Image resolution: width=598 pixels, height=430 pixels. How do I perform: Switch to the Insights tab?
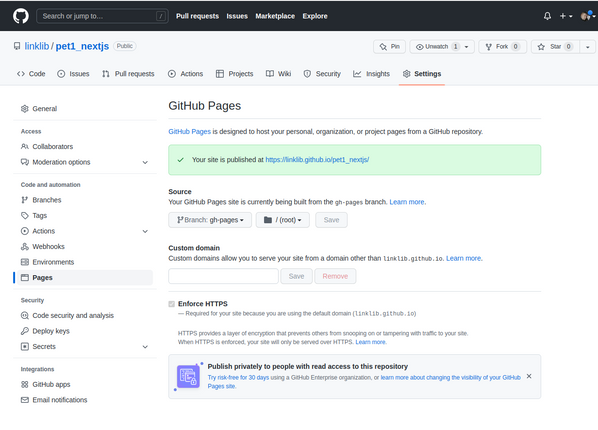click(x=371, y=74)
